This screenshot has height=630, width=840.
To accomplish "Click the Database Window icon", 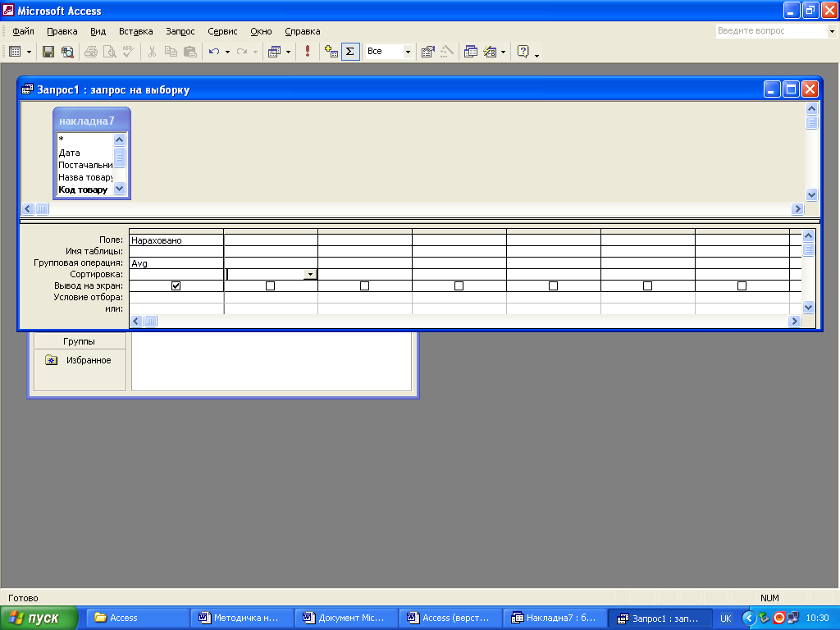I will tap(471, 52).
